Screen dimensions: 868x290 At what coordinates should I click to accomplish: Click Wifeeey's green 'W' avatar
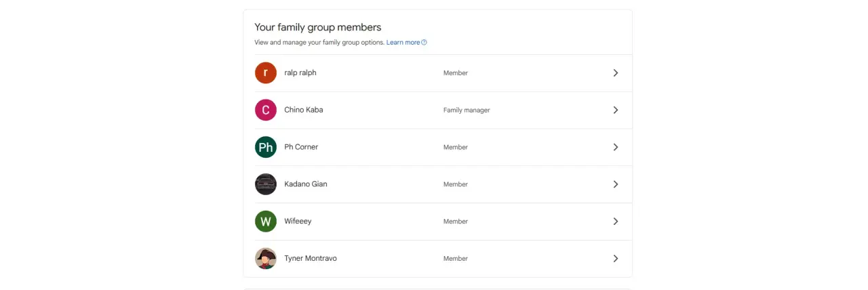pyautogui.click(x=266, y=222)
